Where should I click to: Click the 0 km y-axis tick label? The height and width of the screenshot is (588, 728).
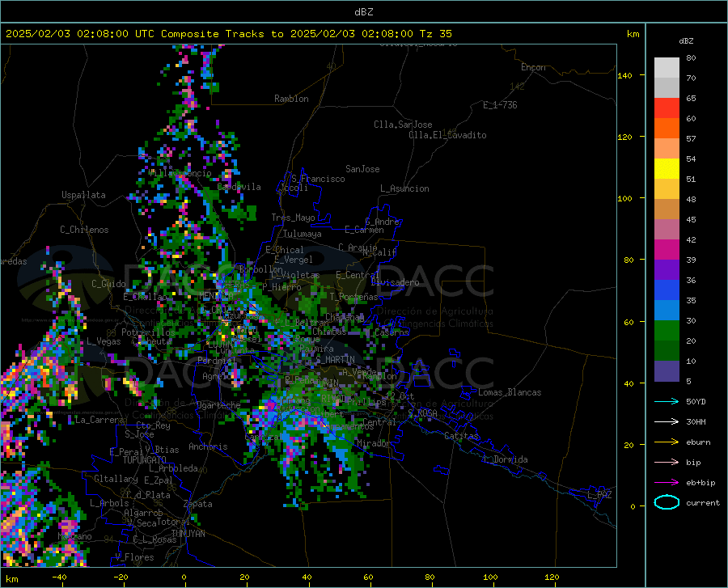point(633,506)
